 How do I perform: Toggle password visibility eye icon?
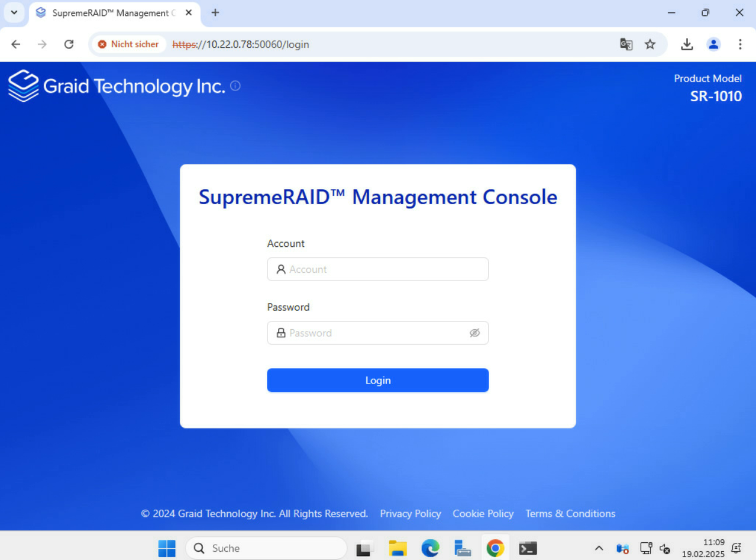pyautogui.click(x=474, y=333)
